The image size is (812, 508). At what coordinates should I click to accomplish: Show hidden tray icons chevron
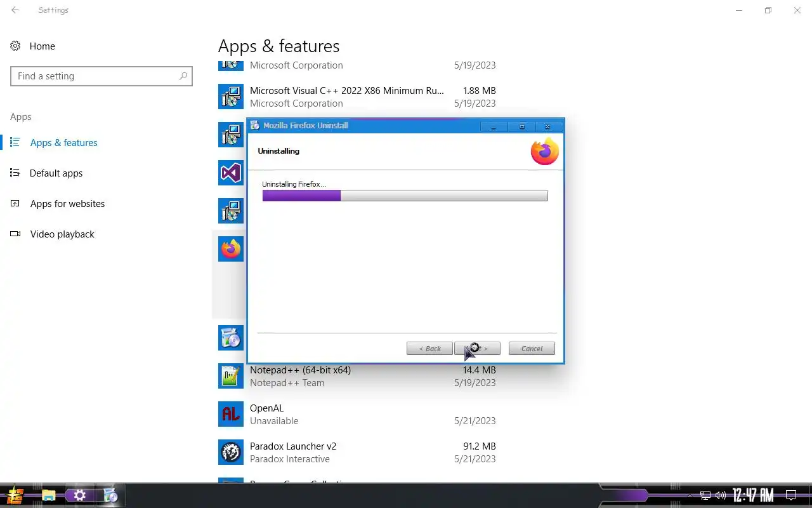(690, 495)
